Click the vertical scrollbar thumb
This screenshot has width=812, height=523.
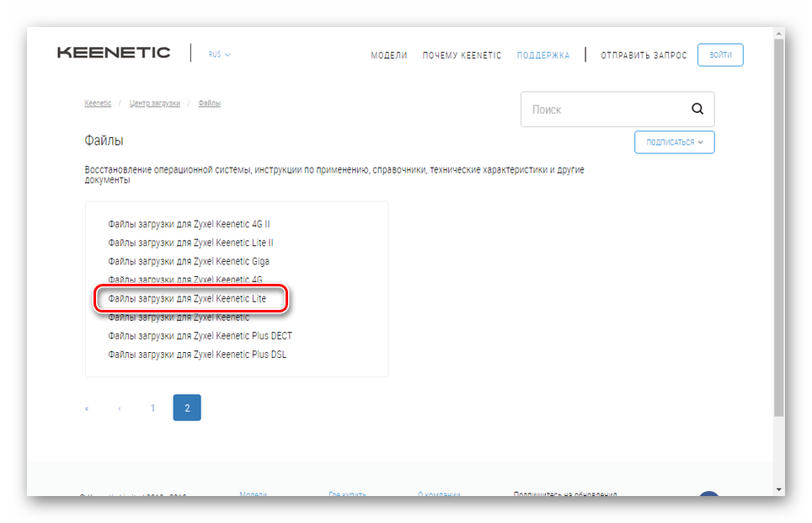pyautogui.click(x=779, y=228)
